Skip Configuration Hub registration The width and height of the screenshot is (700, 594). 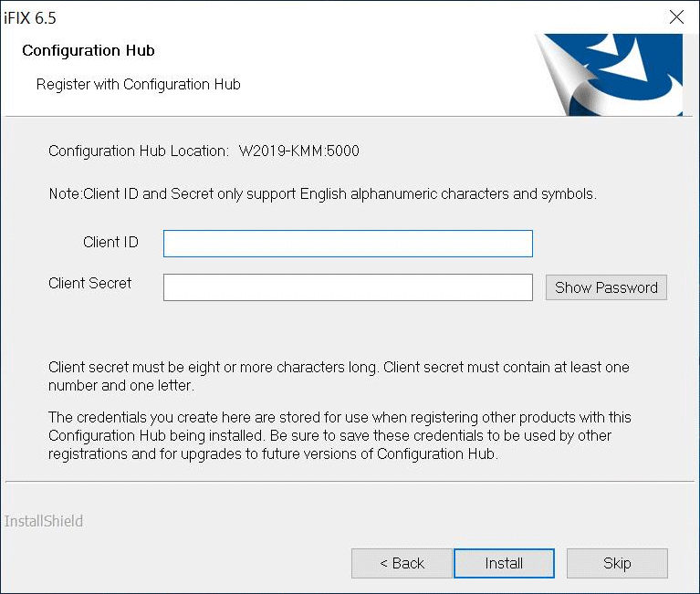(x=617, y=563)
